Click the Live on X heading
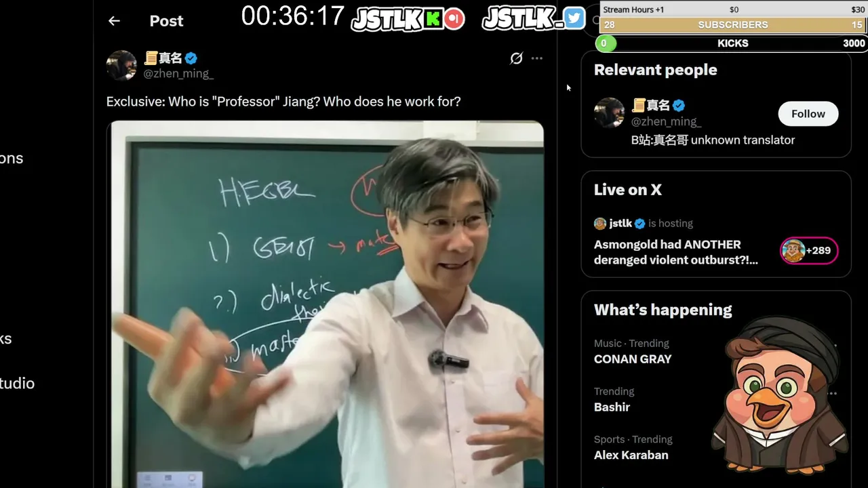The image size is (868, 488). [x=627, y=190]
